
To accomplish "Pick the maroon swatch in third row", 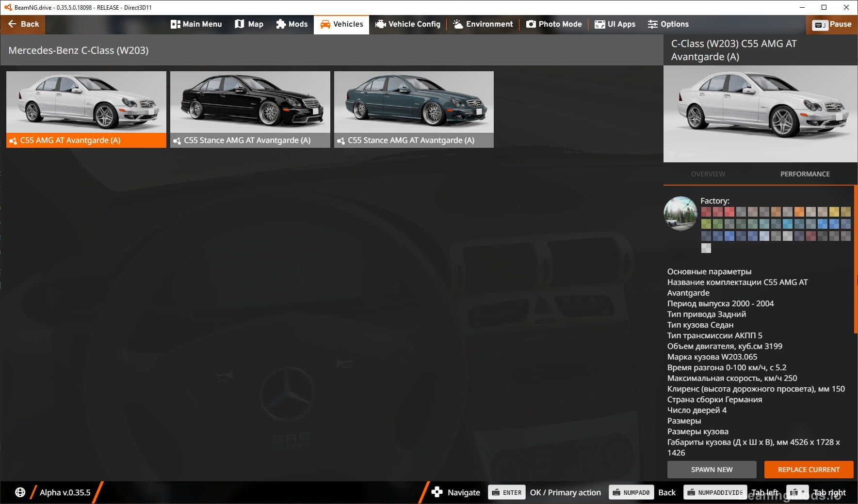I will point(811,236).
